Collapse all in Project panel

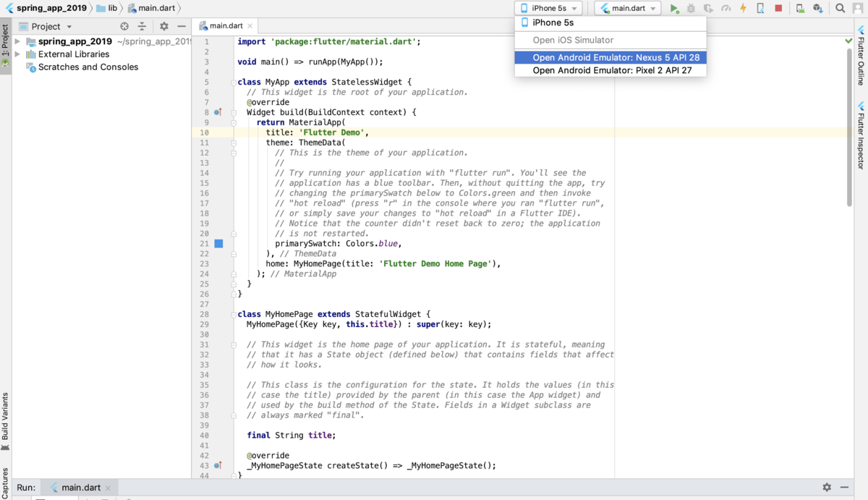point(142,26)
